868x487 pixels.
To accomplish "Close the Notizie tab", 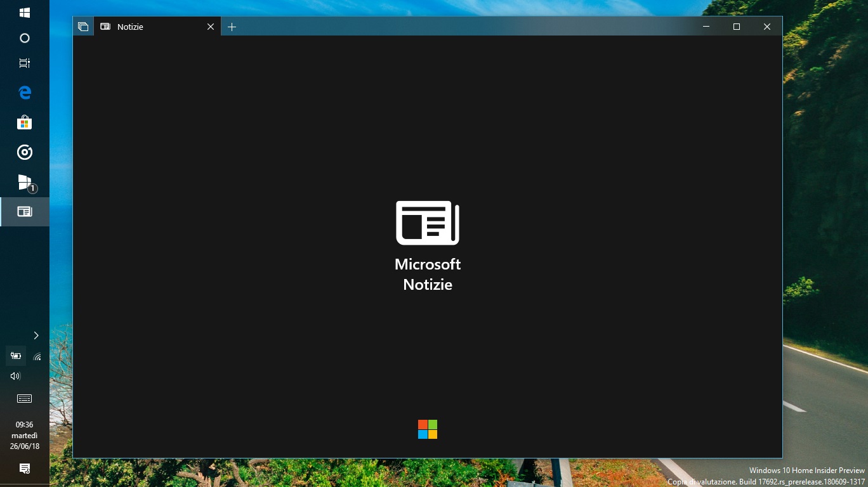I will pyautogui.click(x=211, y=27).
